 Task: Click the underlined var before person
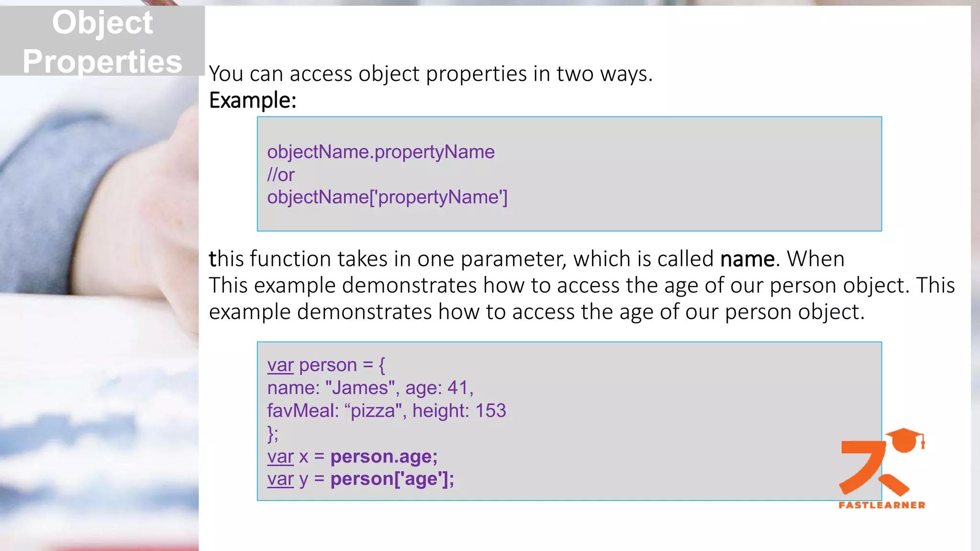click(x=280, y=365)
